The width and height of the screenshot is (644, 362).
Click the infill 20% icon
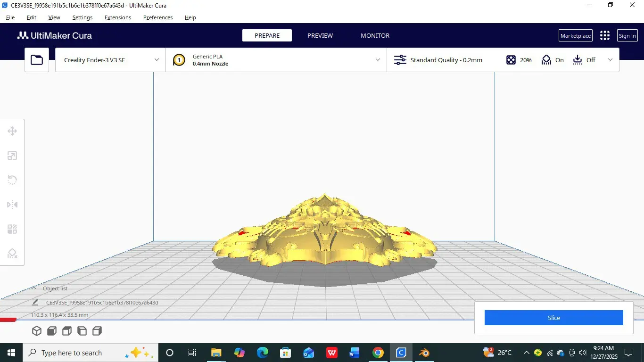[x=511, y=60]
